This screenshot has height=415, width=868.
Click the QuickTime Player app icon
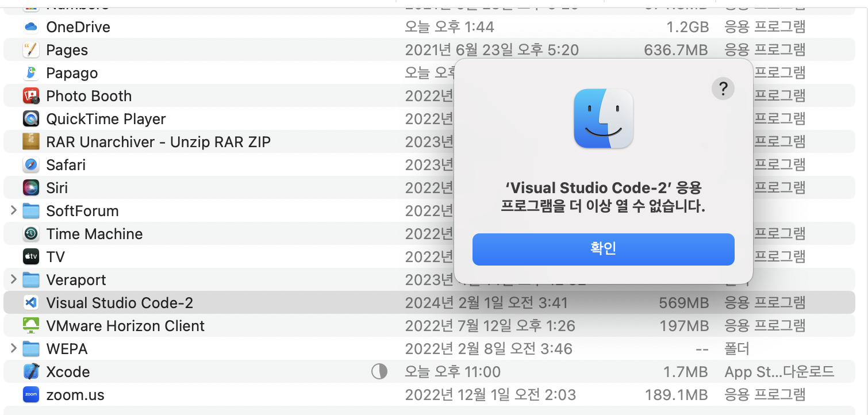tap(31, 119)
